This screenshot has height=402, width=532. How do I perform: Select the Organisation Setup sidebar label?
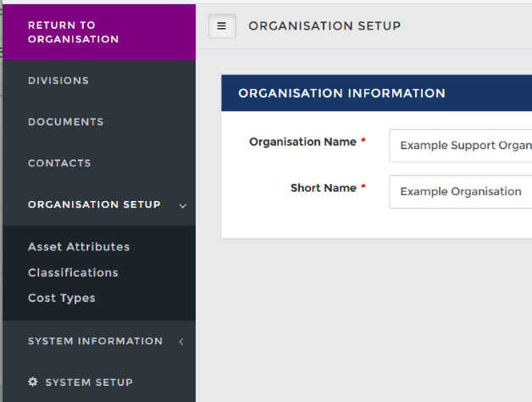click(x=94, y=204)
